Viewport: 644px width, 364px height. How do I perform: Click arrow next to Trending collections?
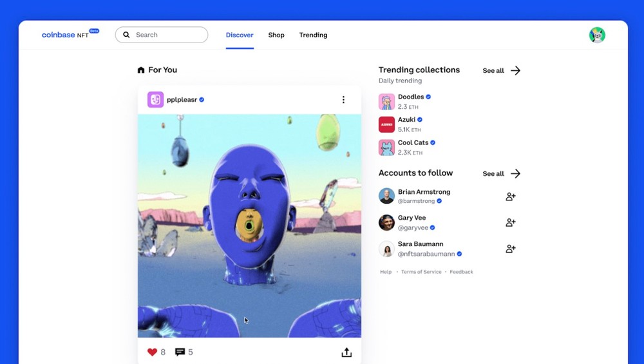(515, 71)
